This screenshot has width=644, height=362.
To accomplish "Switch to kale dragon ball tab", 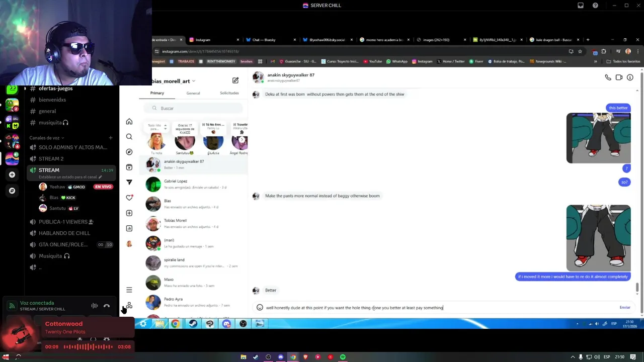I will pyautogui.click(x=554, y=40).
